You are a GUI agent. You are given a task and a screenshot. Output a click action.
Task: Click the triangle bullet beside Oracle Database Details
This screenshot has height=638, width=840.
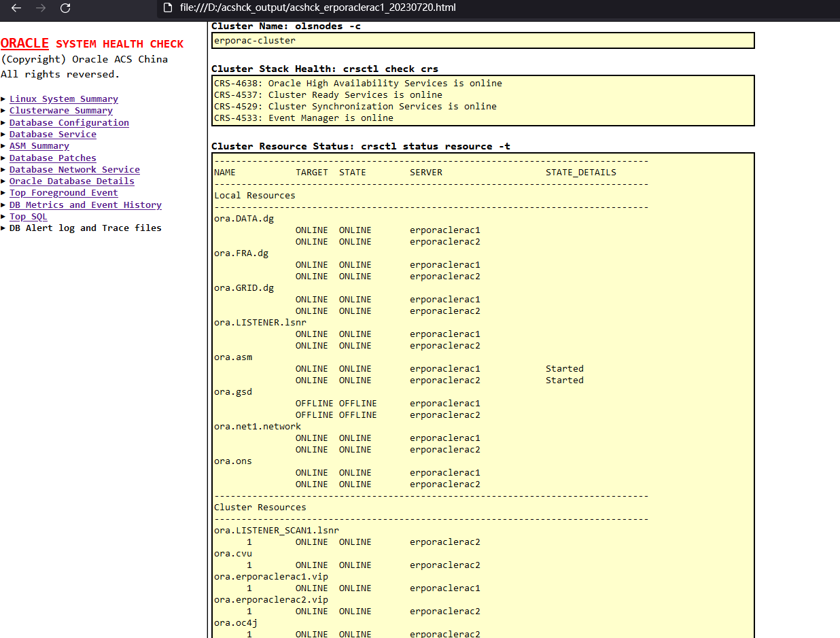(3, 181)
